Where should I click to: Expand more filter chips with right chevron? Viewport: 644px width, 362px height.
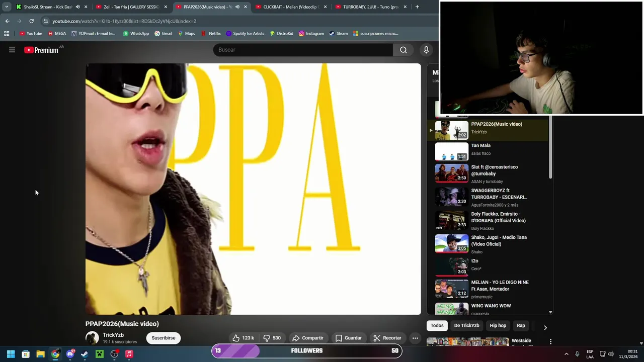(x=545, y=327)
